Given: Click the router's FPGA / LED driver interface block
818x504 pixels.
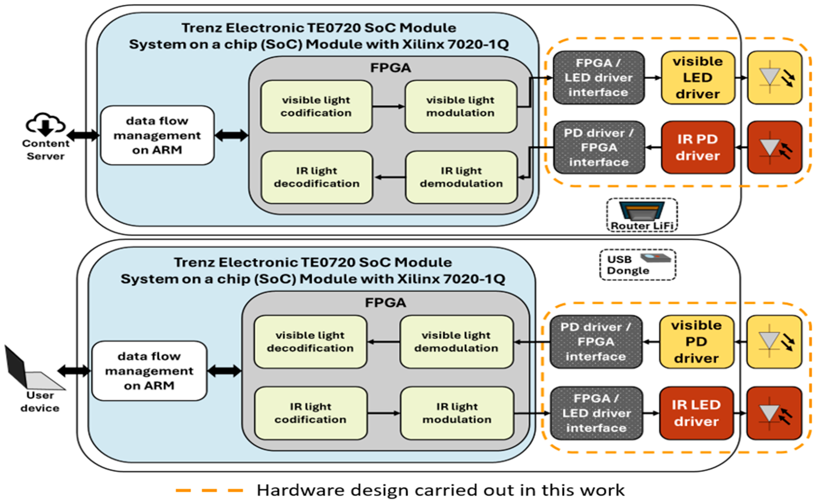Looking at the screenshot, I should [599, 78].
